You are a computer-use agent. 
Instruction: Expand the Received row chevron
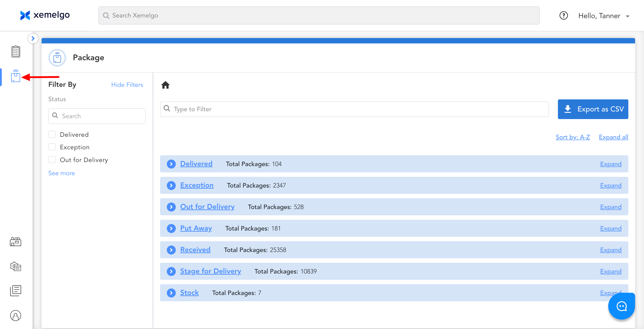pos(171,250)
